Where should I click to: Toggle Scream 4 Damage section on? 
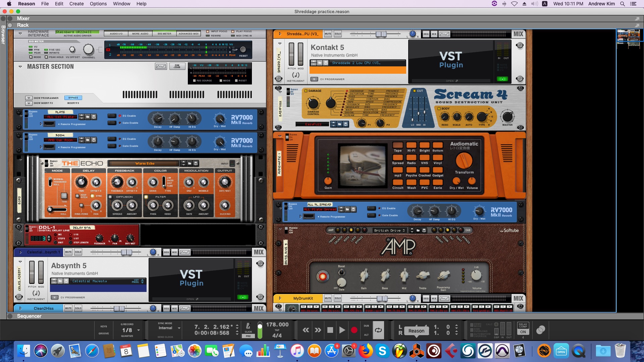point(306,91)
